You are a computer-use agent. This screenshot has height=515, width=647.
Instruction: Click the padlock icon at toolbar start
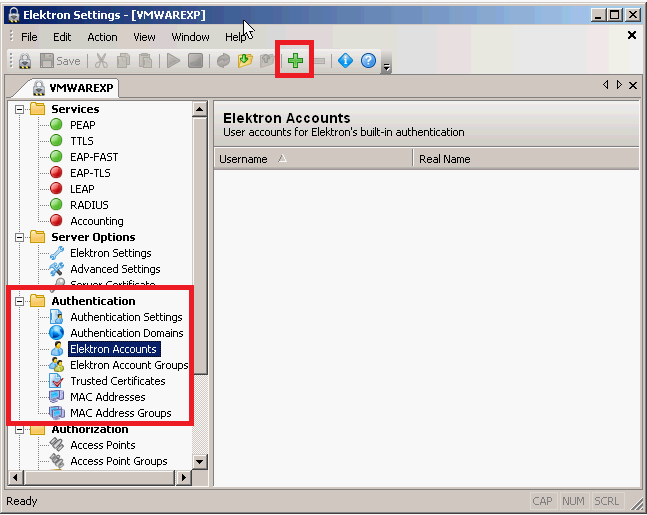[24, 61]
